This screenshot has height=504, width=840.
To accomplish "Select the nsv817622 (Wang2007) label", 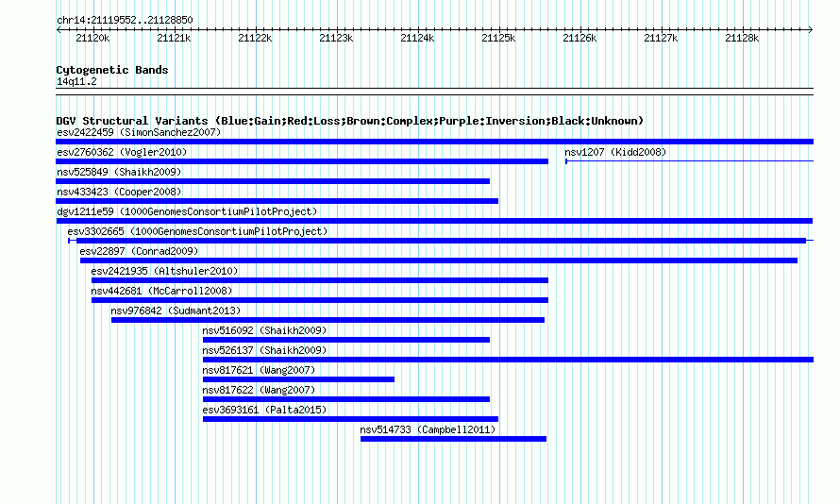I will point(259,390).
